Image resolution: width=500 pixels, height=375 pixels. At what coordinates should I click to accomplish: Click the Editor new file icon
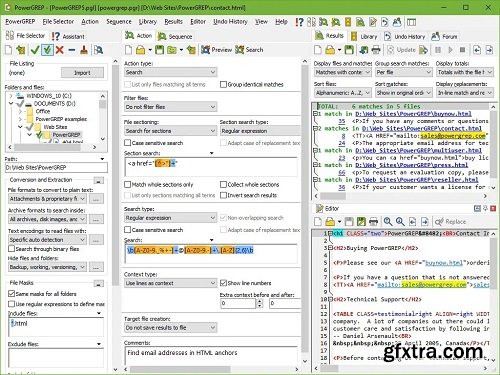(318, 221)
